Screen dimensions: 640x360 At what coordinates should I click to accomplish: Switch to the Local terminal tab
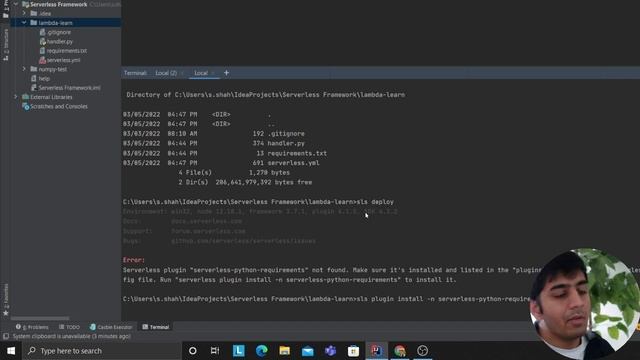201,73
